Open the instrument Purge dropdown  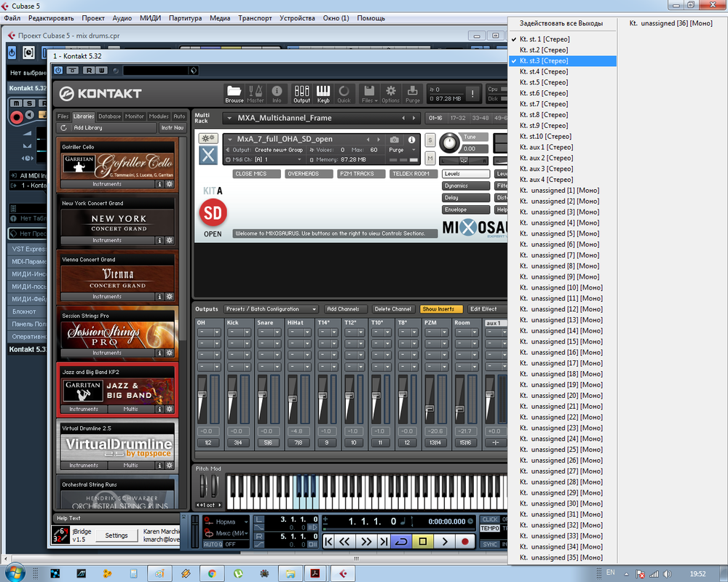pos(403,150)
